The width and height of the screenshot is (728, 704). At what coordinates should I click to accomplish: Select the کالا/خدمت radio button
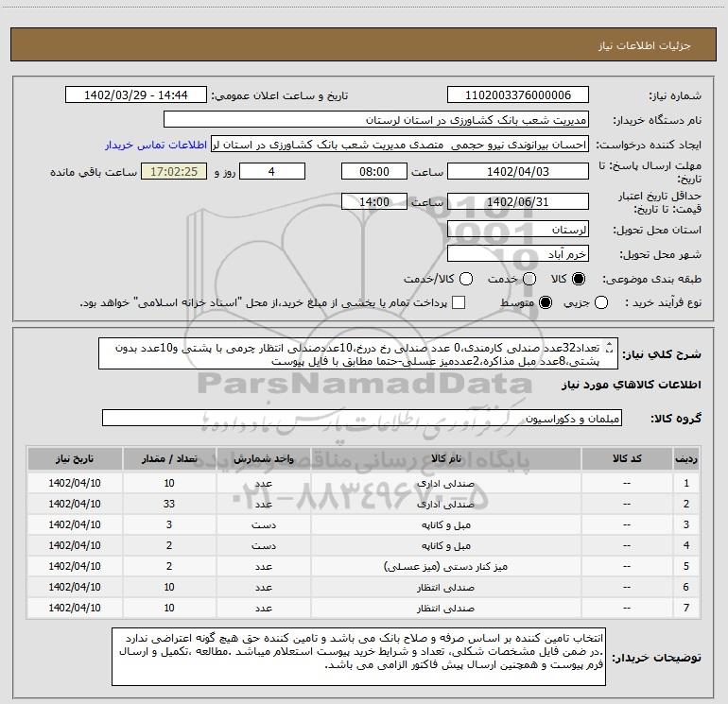[466, 279]
